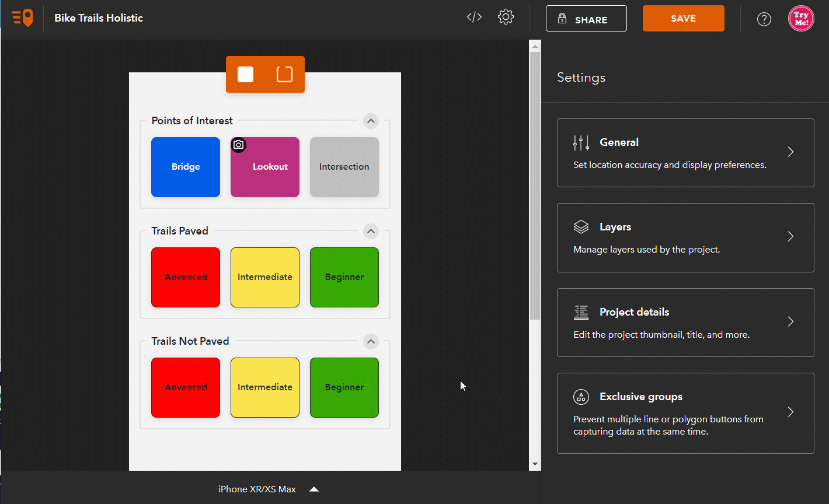Screen dimensions: 829x504
Task: Click the Settings panel heading
Action: click(581, 78)
